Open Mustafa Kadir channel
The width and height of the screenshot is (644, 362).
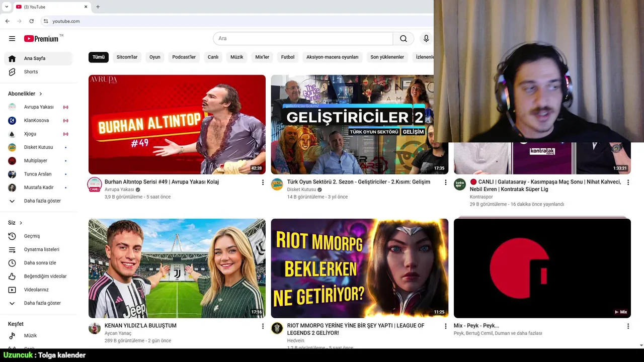tap(38, 188)
